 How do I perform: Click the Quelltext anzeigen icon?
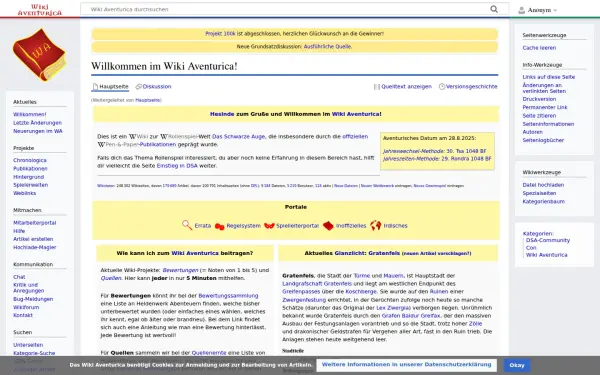pyautogui.click(x=377, y=87)
